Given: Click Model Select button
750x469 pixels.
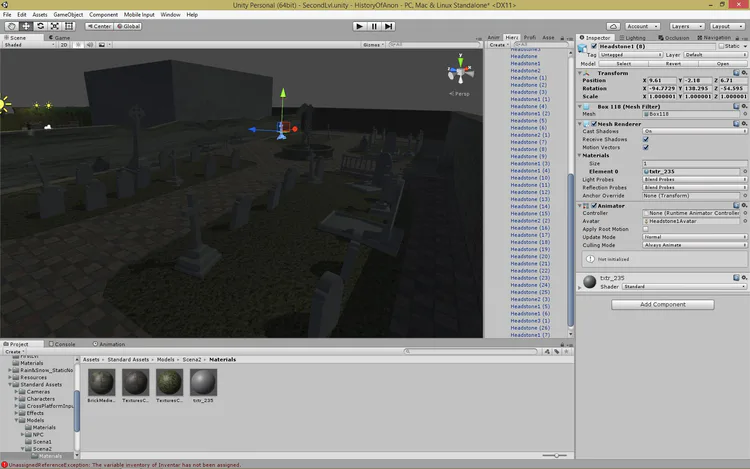Looking at the screenshot, I should coord(623,64).
